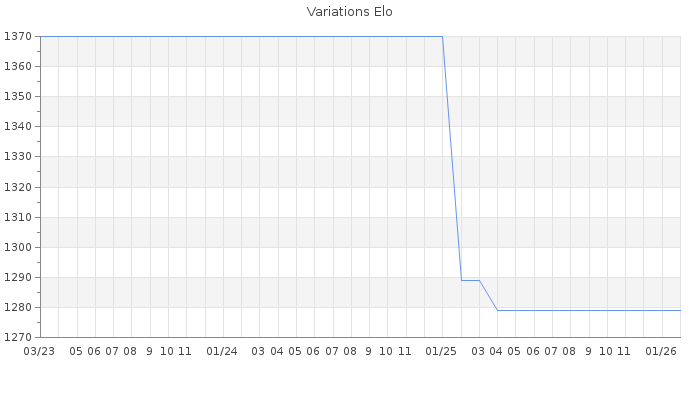Click the flat Elo line at 1370
Viewport: 700px width, 400px height.
(240, 36)
